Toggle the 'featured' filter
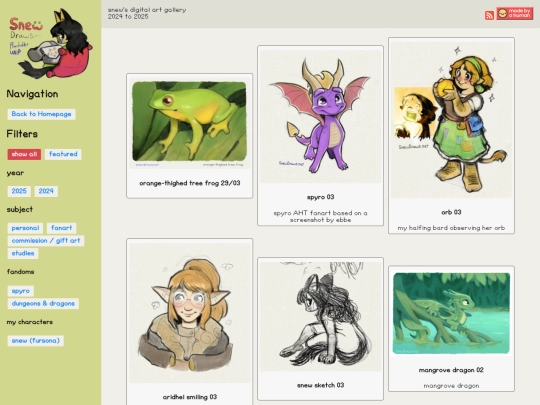 (63, 154)
